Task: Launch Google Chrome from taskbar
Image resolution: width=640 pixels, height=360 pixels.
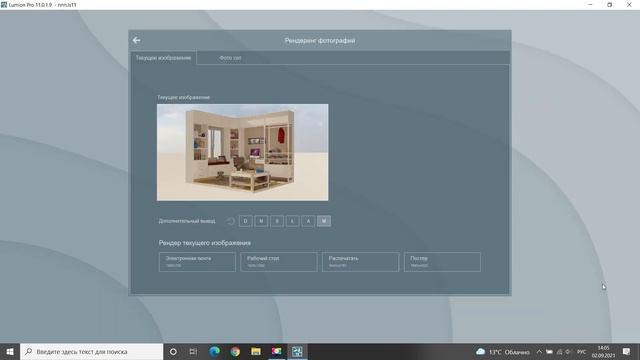Action: click(x=235, y=351)
